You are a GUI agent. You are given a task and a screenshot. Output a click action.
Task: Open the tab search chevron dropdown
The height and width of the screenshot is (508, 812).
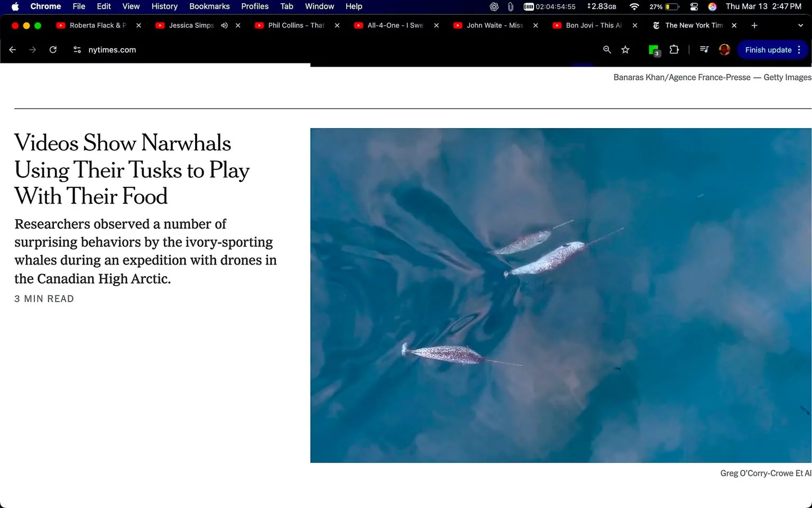[800, 25]
